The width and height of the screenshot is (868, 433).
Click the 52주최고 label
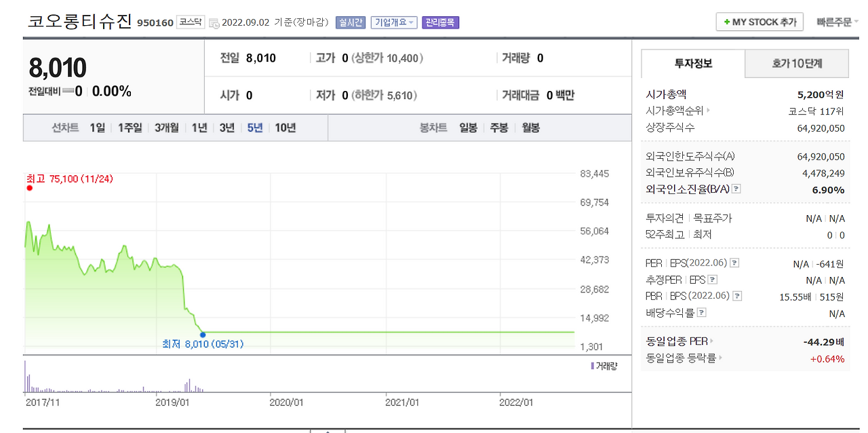665,235
